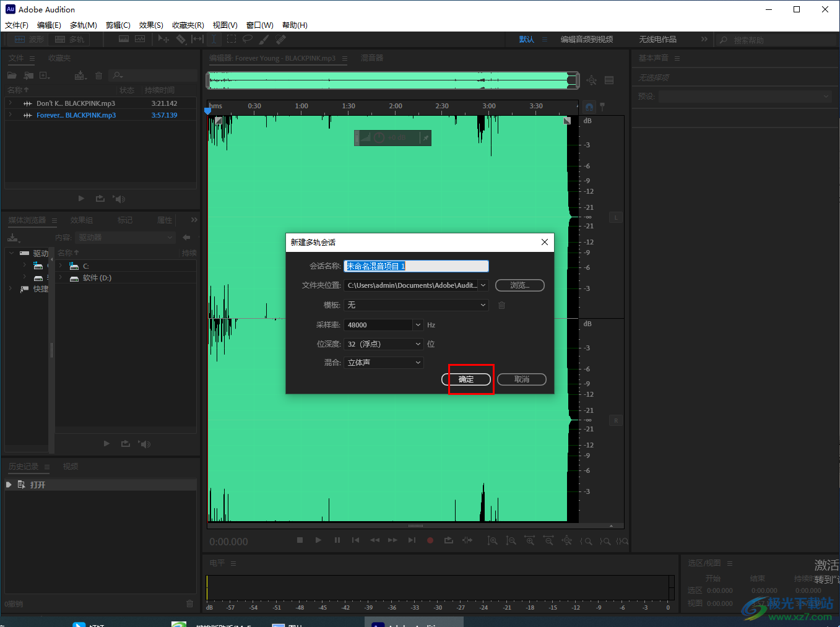Click the open file folder icon in Files panel

(x=12, y=76)
